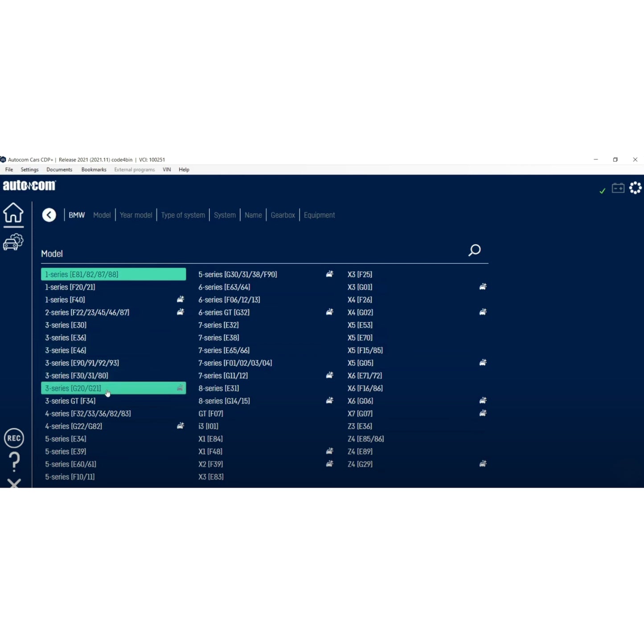Viewport: 644px width, 644px height.
Task: Click the car icon beside X6 [G06]
Action: (483, 401)
